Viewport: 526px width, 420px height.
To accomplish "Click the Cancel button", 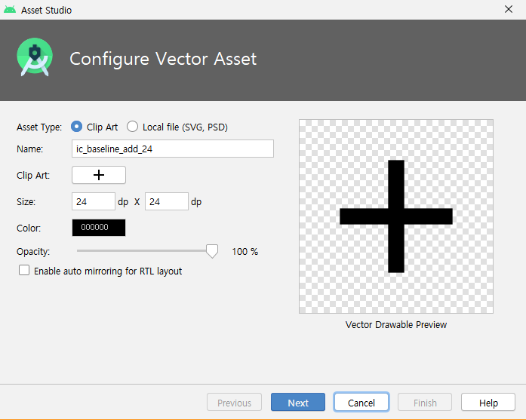I will pos(361,402).
